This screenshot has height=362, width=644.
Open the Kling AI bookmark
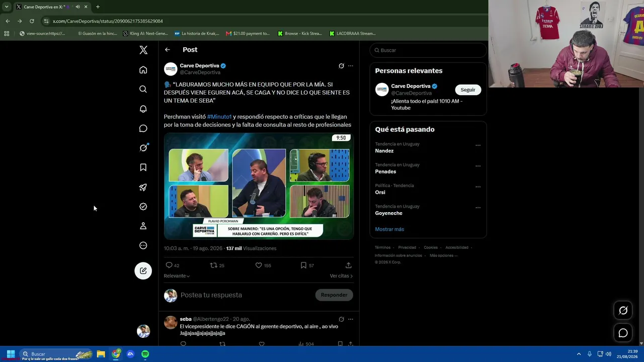145,34
